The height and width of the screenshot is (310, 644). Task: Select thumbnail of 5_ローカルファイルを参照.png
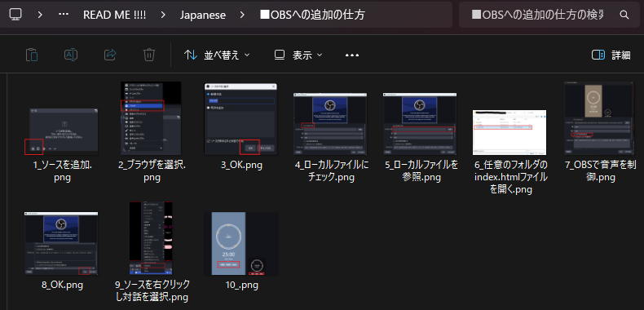point(419,124)
